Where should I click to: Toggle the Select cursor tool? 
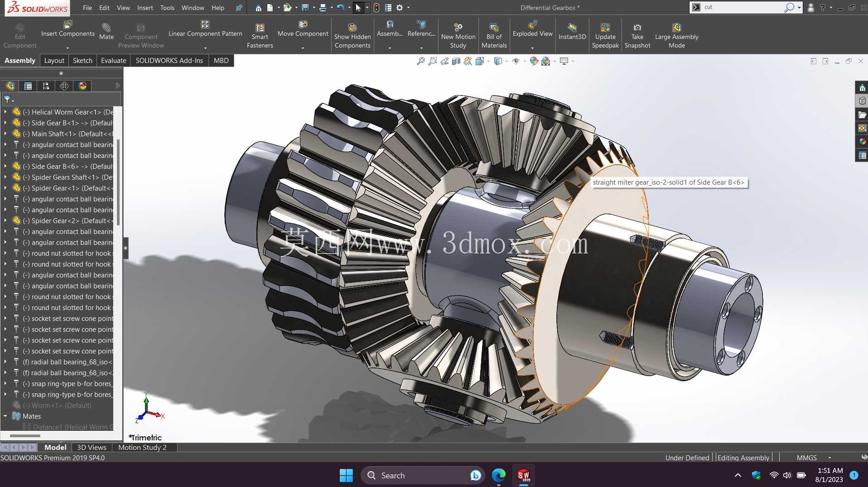(358, 8)
